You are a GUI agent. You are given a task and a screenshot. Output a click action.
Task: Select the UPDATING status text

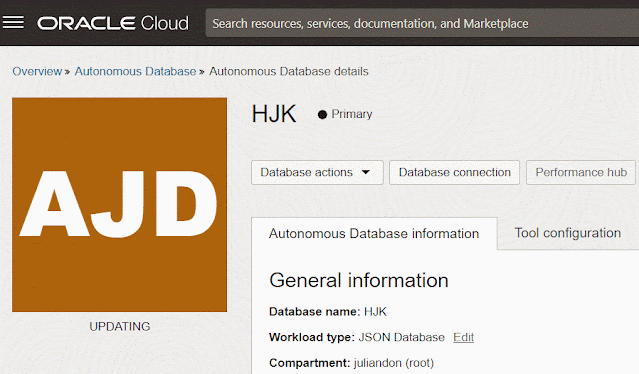click(x=120, y=326)
